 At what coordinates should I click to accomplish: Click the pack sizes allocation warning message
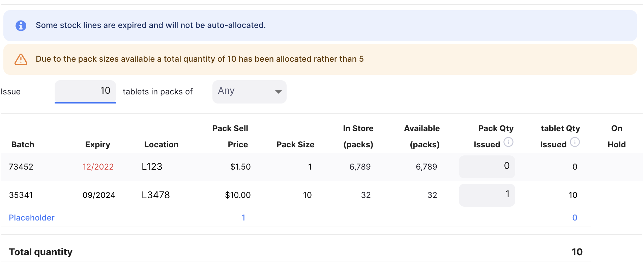pos(200,59)
